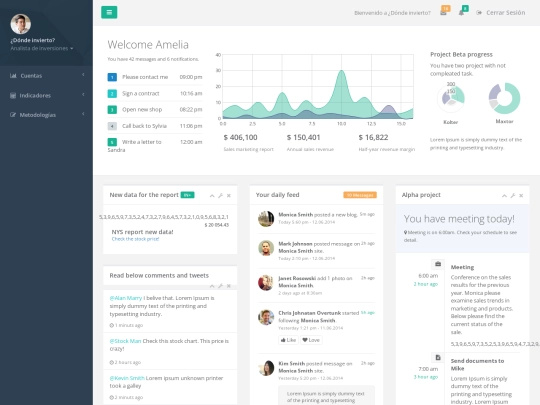Open Monica Smith feed avatar
Screen dimensions: 540x405
(x=266, y=219)
